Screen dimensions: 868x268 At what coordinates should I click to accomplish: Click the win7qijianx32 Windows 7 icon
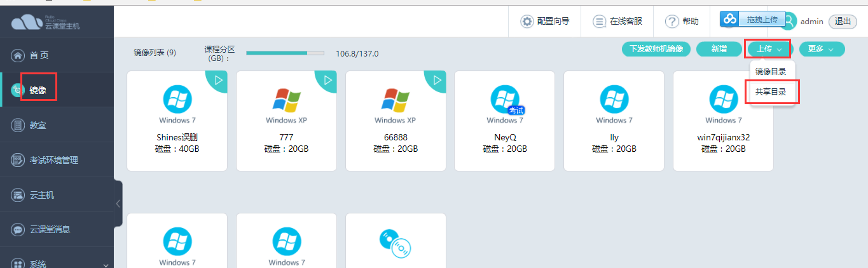pyautogui.click(x=723, y=100)
